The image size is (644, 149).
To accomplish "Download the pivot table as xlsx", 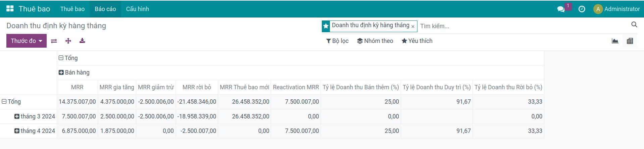I will [x=82, y=41].
